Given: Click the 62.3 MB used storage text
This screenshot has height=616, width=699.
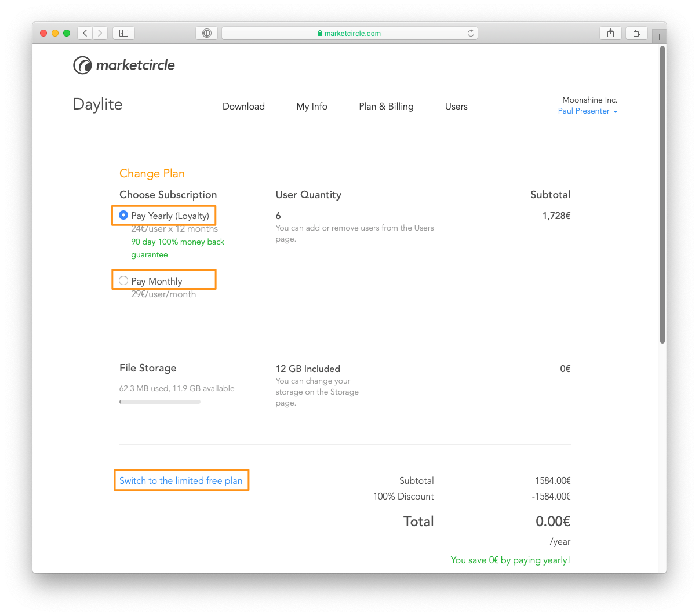Looking at the screenshot, I should (x=177, y=388).
